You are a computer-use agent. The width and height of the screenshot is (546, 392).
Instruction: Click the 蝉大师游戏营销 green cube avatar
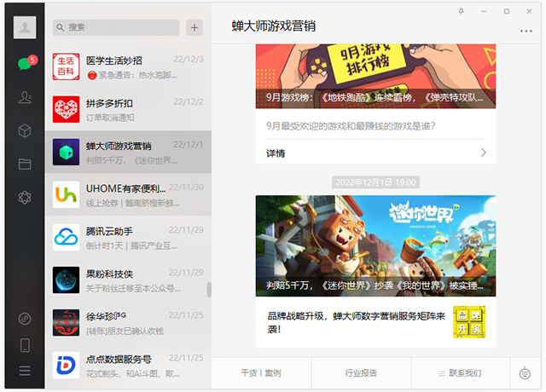tap(67, 152)
